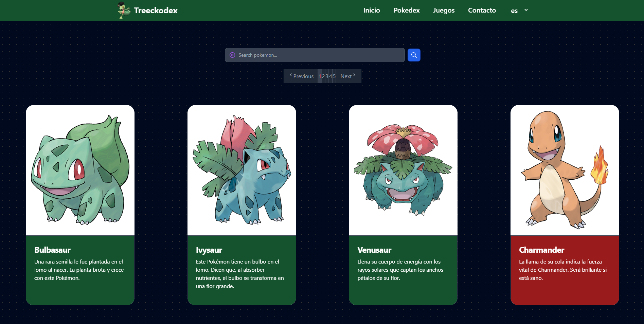This screenshot has width=644, height=324.
Task: Select page 5 in pagination
Action: click(334, 76)
